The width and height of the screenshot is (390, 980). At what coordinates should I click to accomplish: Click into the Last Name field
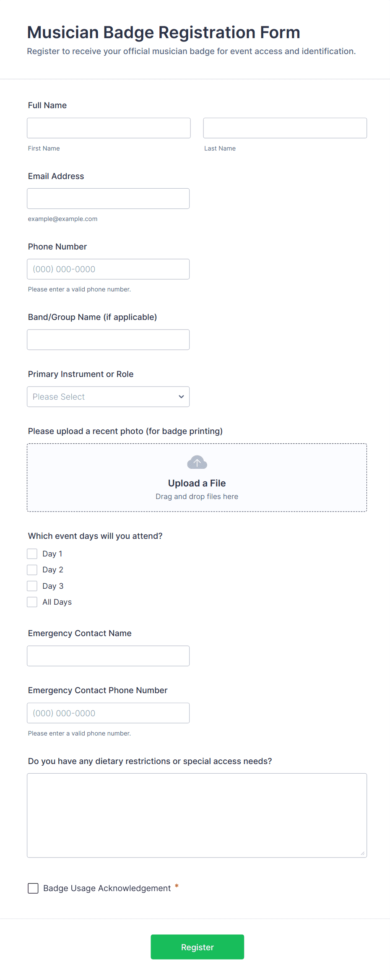pyautogui.click(x=285, y=128)
